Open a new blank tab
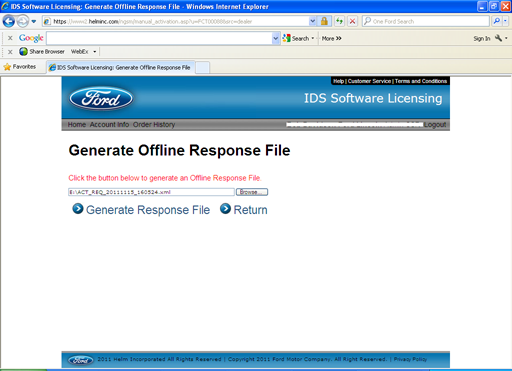The height and width of the screenshot is (371, 512). (202, 67)
